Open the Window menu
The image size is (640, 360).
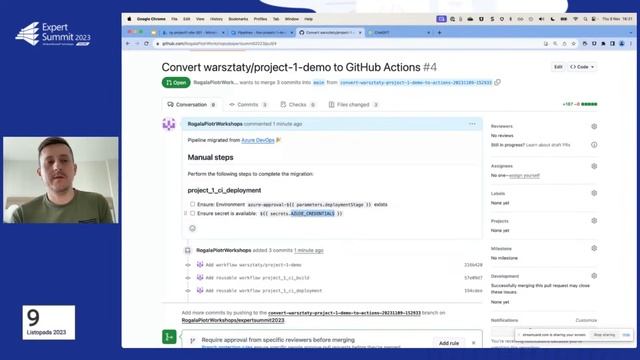[291, 19]
